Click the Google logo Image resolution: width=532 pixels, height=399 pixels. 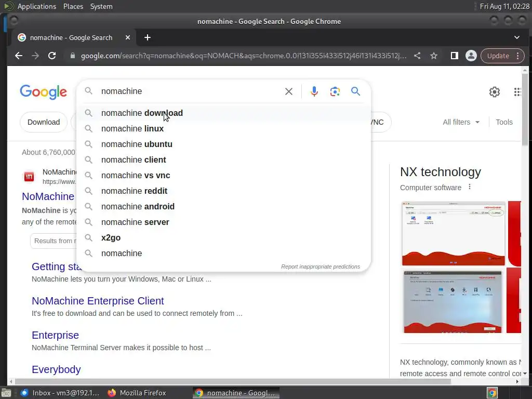pos(44,91)
